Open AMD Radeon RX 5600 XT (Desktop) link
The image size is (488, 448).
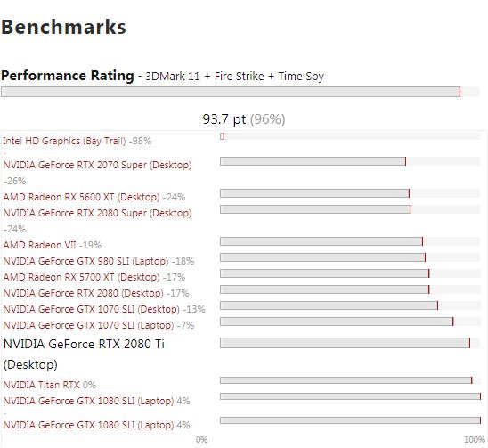(81, 197)
